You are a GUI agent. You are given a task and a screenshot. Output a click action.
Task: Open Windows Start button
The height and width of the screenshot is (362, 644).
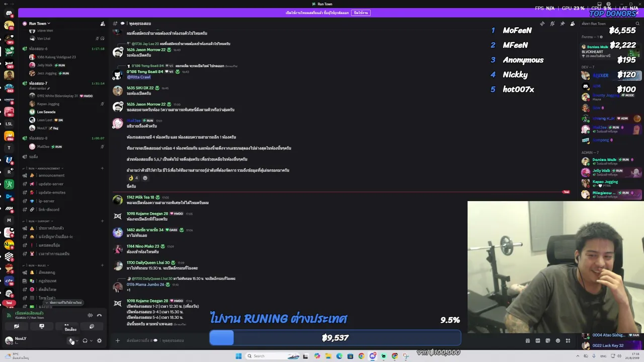pyautogui.click(x=238, y=356)
